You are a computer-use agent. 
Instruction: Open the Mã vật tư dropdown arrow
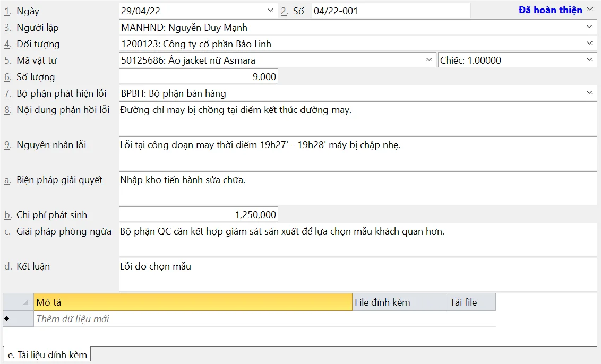point(430,60)
